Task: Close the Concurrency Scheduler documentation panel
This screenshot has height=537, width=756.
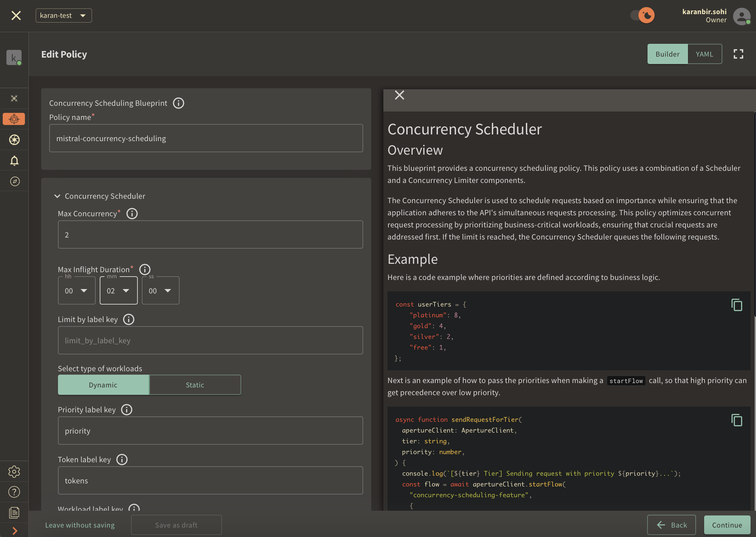Action: 400,95
